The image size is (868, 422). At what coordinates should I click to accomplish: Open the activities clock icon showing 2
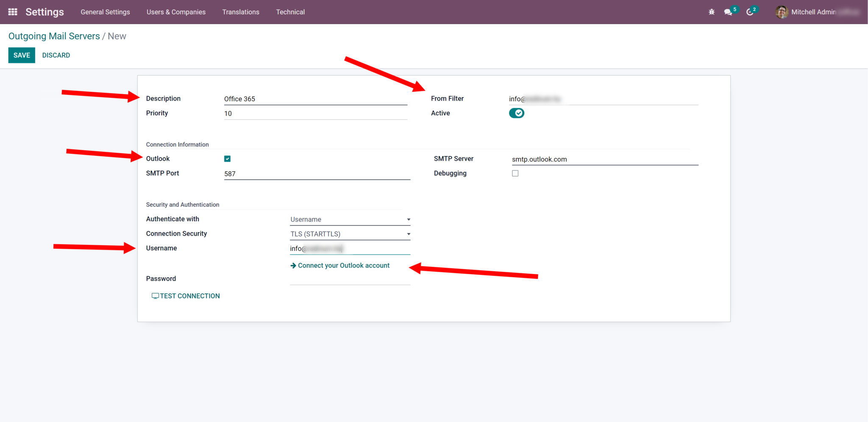point(749,12)
